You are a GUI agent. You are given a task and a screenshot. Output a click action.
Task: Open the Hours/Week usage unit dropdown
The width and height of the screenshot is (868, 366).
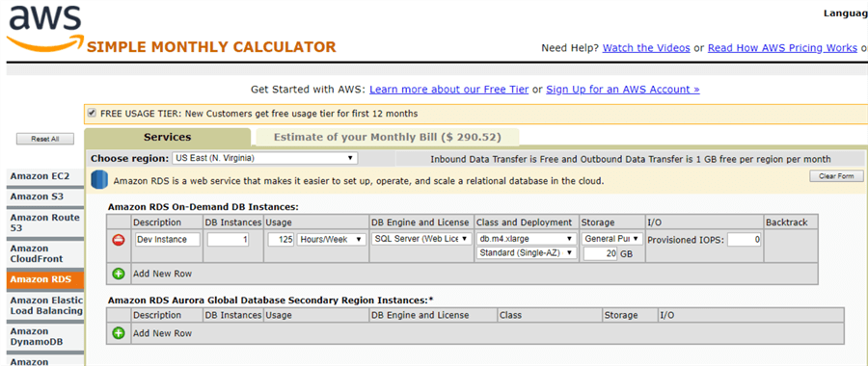click(332, 240)
